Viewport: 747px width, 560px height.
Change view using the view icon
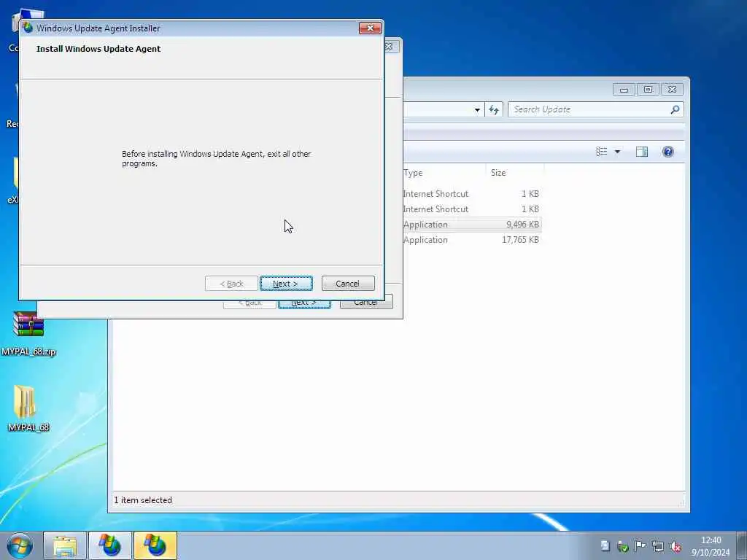[x=602, y=152]
